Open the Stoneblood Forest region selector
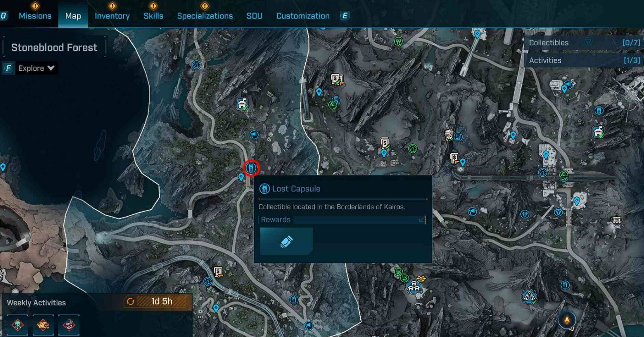The width and height of the screenshot is (644, 337). (54, 48)
